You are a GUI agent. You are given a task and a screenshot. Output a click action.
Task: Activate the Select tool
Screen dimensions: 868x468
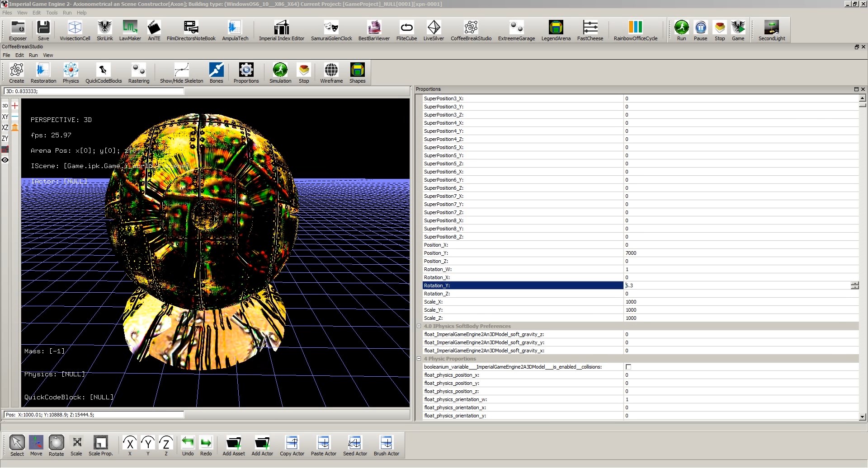pyautogui.click(x=17, y=445)
